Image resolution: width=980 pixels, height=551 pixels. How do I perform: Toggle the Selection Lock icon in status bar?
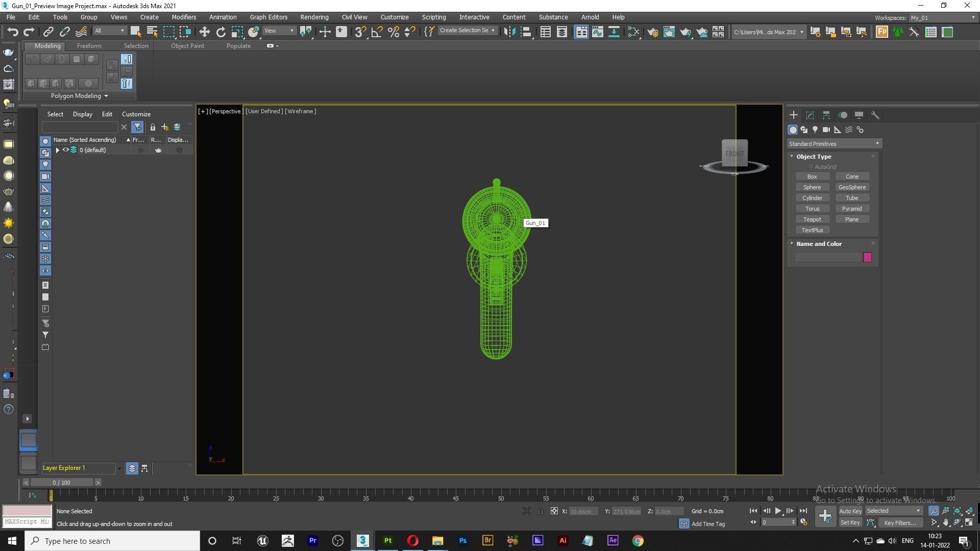click(541, 511)
